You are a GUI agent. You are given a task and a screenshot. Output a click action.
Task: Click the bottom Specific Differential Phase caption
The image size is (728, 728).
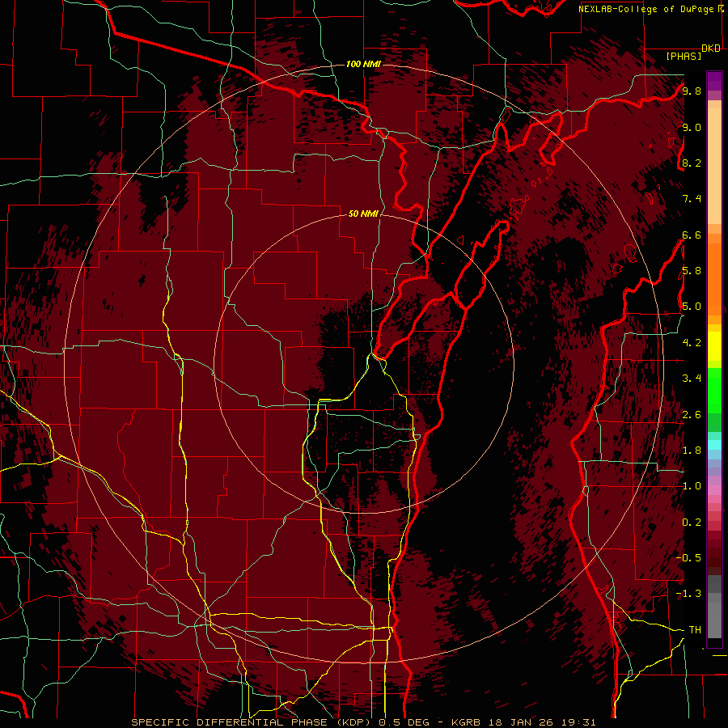tap(363, 722)
